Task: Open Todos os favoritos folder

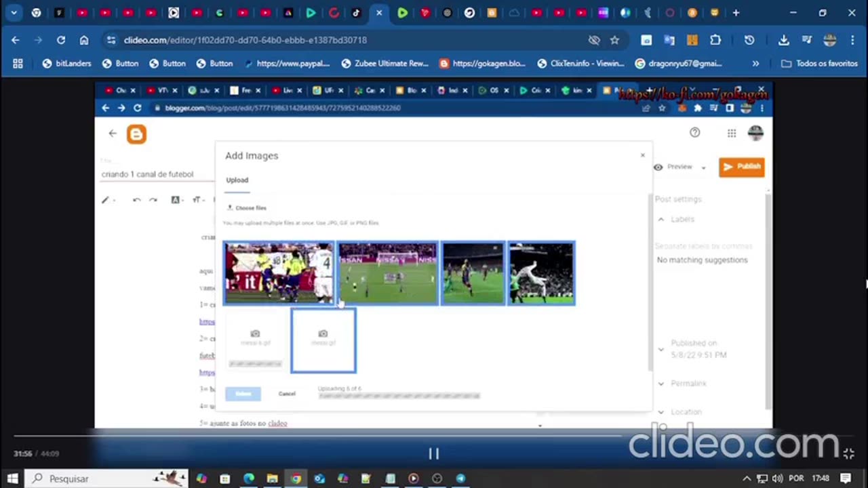Action: point(821,63)
